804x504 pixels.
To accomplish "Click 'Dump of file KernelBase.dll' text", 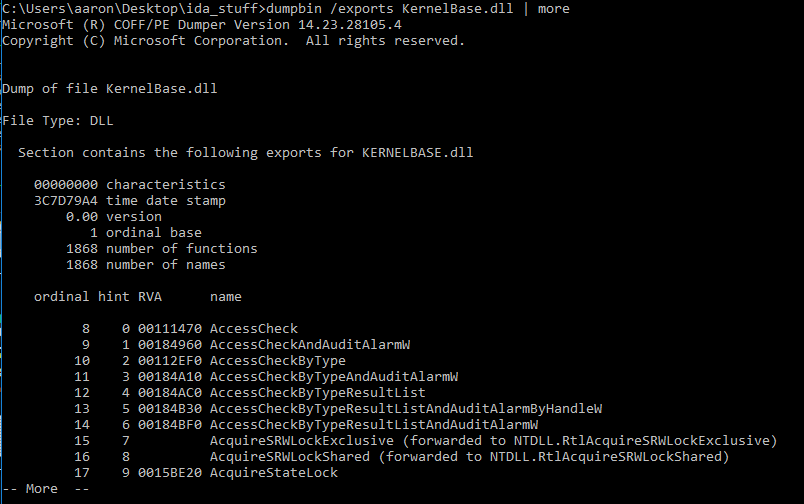I will pos(110,88).
